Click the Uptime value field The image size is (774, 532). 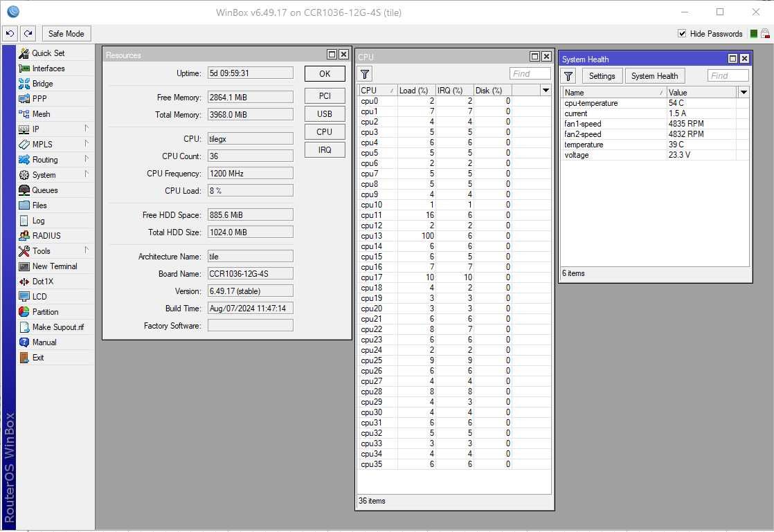point(250,73)
